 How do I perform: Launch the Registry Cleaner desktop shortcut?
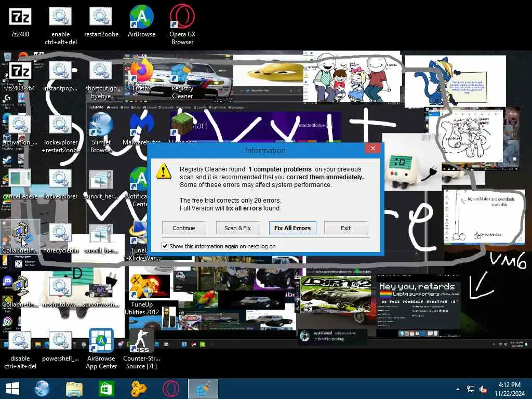[x=182, y=80]
